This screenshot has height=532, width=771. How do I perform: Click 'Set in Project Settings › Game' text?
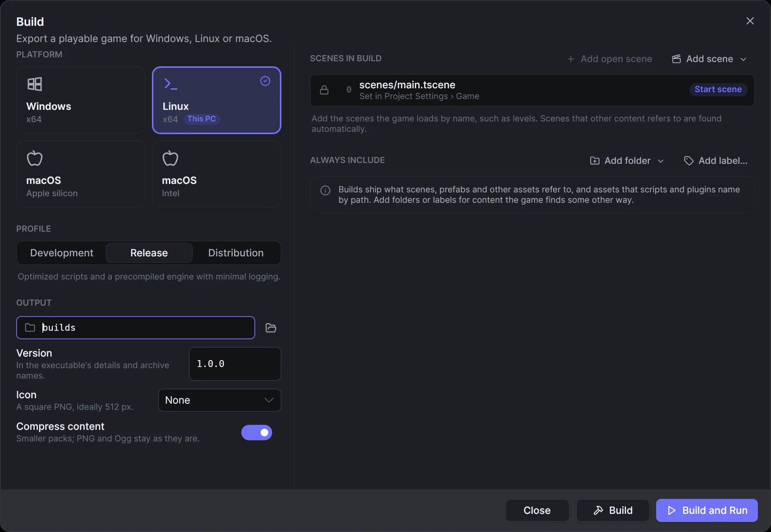pos(419,96)
